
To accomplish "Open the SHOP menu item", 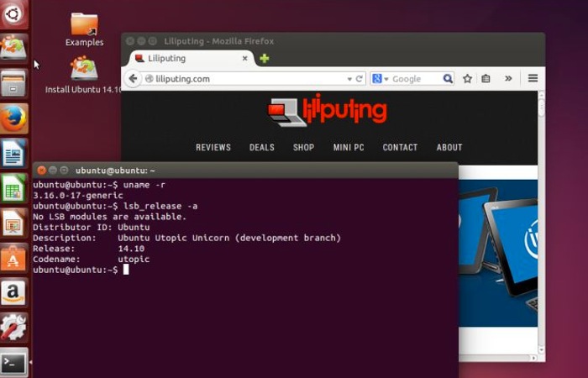I will point(304,147).
